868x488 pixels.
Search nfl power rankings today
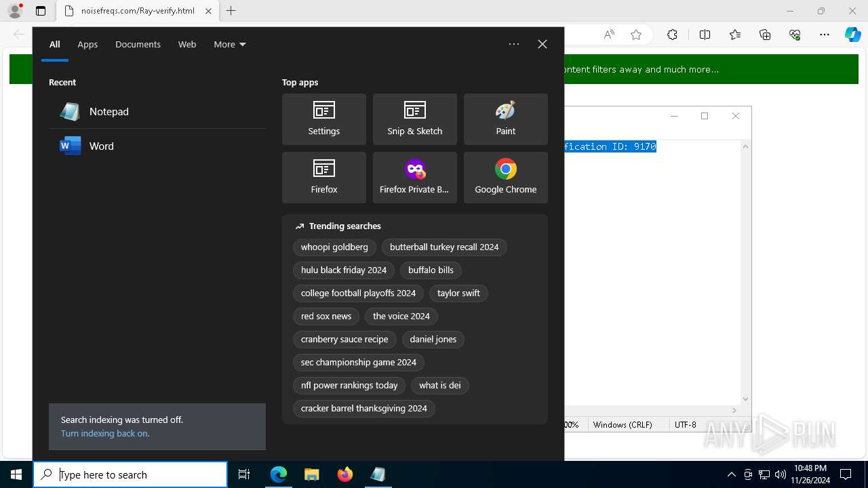[349, 386]
